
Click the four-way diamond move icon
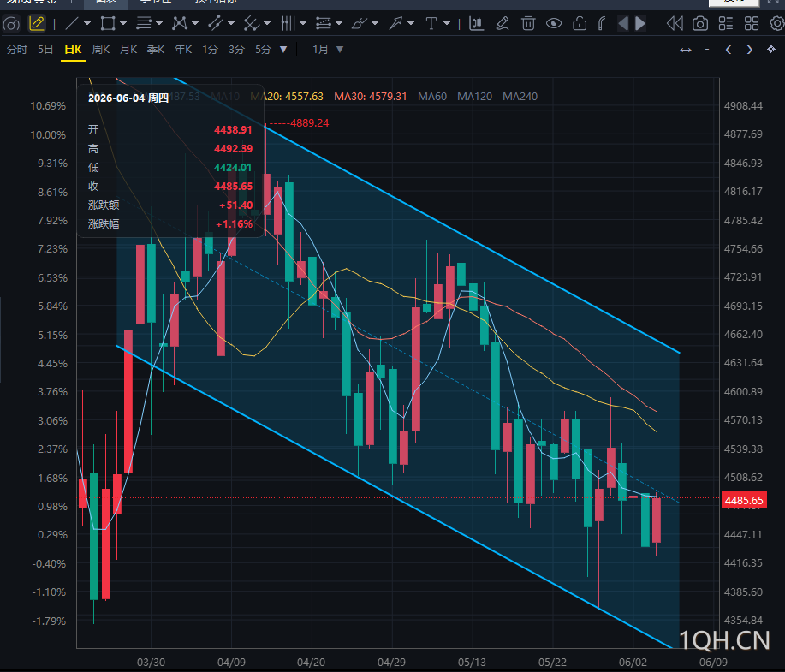(x=771, y=49)
